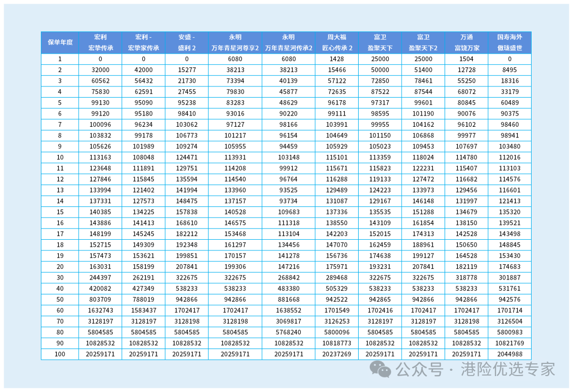
Task: Click cell value 199306 in year 20
Action: point(235,267)
